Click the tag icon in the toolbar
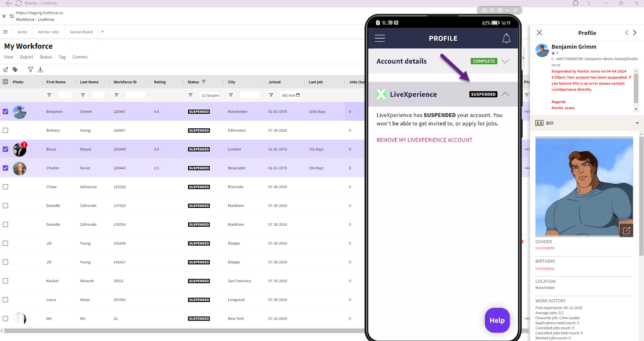The height and width of the screenshot is (341, 644). (x=15, y=70)
